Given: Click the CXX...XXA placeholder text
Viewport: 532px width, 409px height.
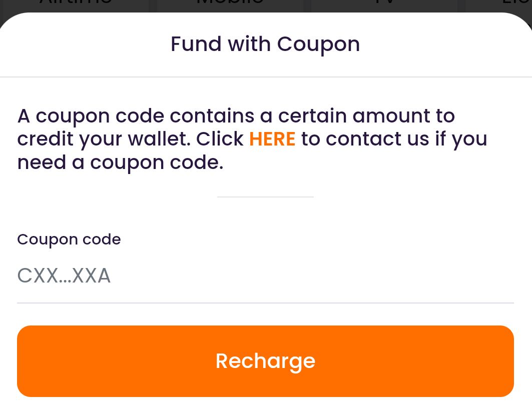Looking at the screenshot, I should [64, 276].
